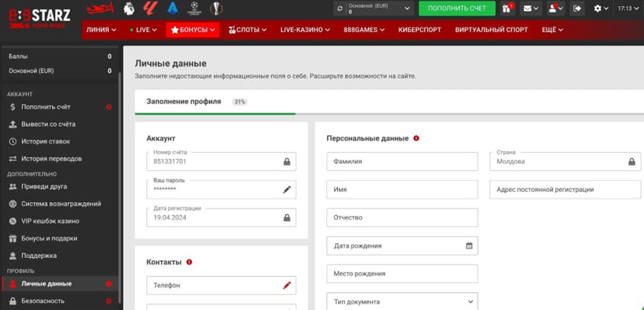Open the calendar icon in Дата рождения
The height and width of the screenshot is (310, 644).
(x=469, y=246)
